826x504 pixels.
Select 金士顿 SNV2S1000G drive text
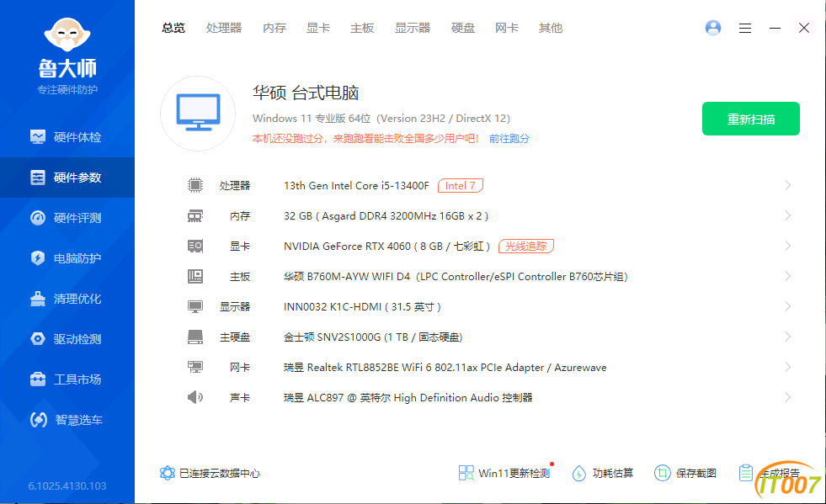(x=373, y=337)
